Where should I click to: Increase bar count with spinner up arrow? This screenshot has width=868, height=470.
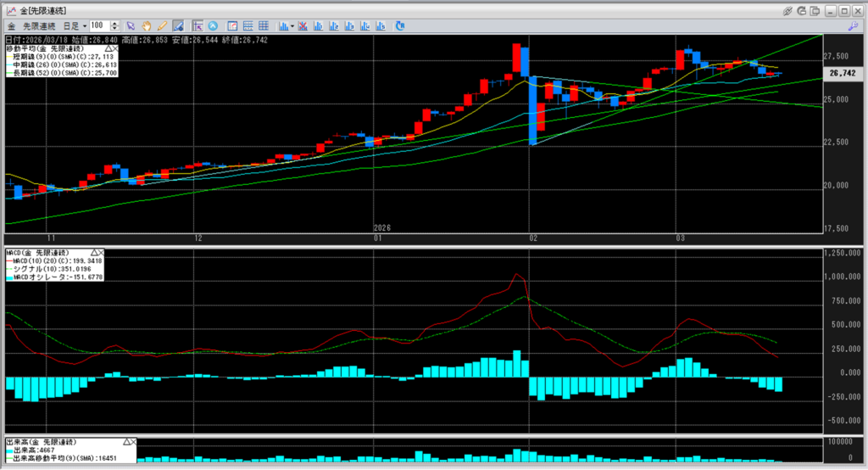click(115, 24)
